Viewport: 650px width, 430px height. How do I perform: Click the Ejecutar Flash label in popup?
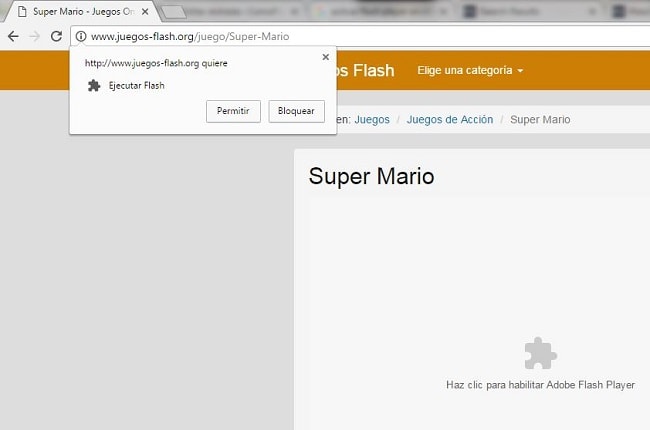click(137, 85)
